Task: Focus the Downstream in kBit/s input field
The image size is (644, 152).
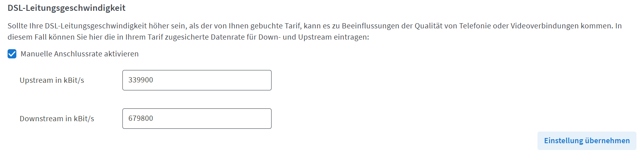Action: pyautogui.click(x=197, y=118)
